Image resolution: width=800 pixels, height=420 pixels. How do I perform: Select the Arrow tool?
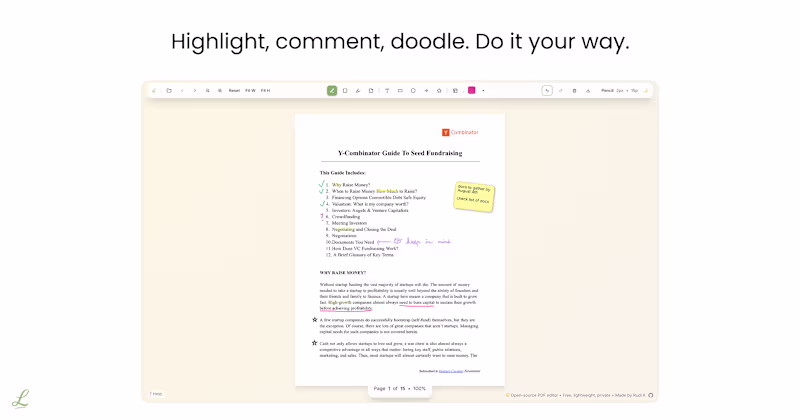point(426,90)
